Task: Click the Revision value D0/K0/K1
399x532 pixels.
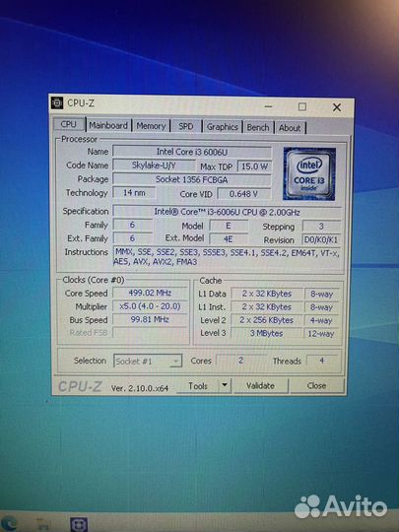Action: pos(321,239)
